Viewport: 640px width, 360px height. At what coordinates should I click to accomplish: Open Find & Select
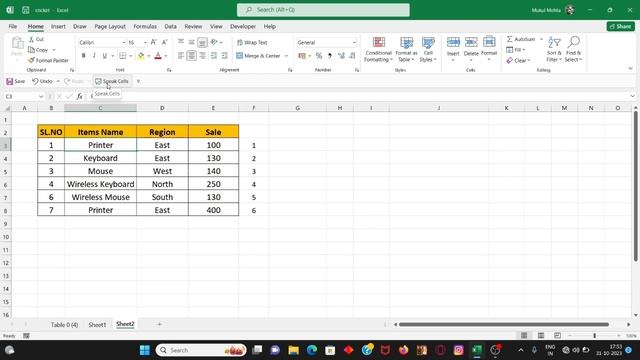pyautogui.click(x=573, y=49)
